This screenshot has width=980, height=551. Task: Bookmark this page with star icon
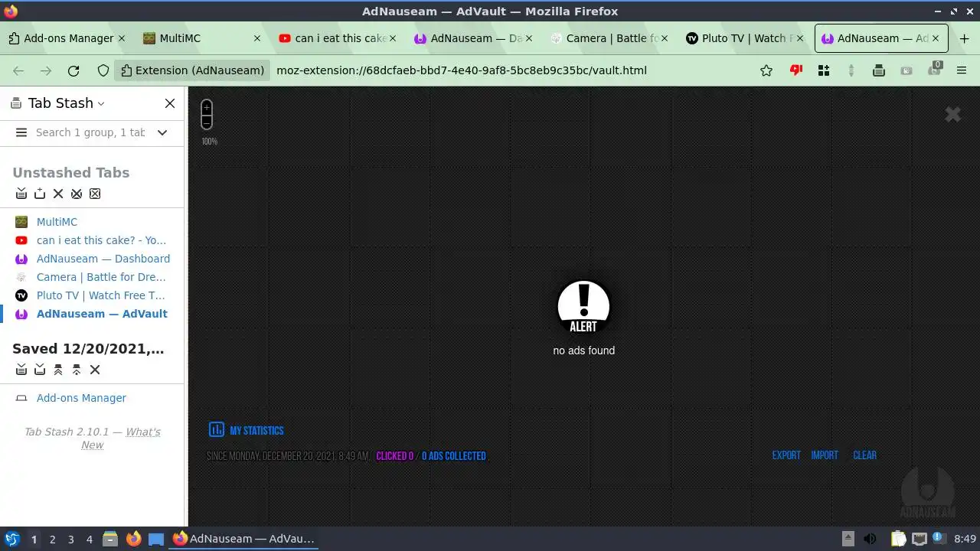coord(766,70)
